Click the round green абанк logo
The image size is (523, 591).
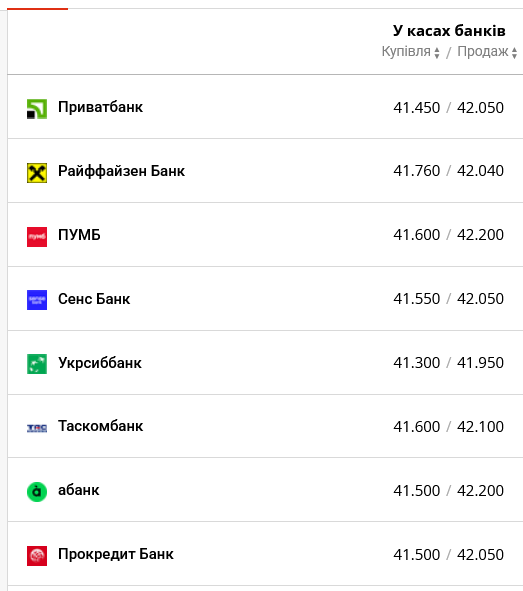pos(37,492)
